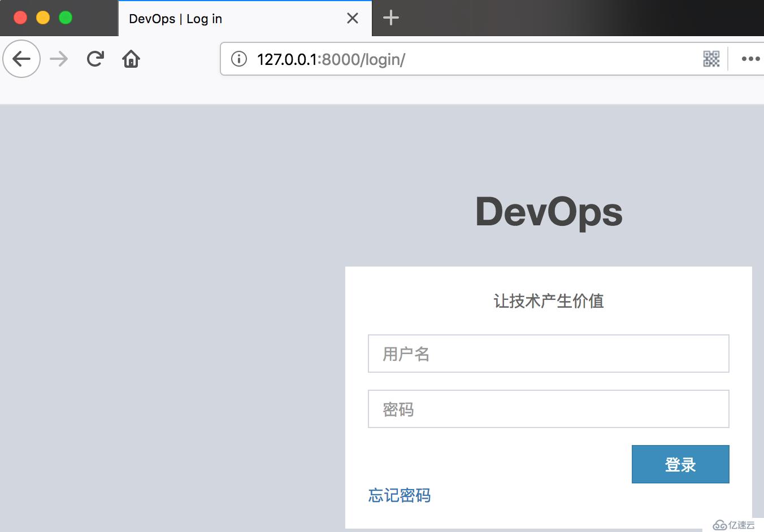Maximize window with green traffic light button
Screen dimensions: 764x532
pyautogui.click(x=66, y=18)
